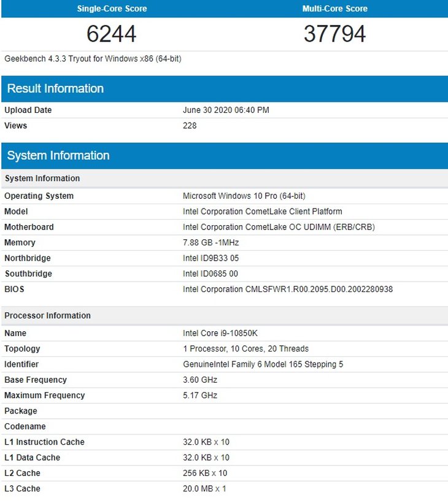448x503 pixels.
Task: Select the 7.88 GB memory value
Action: point(210,243)
